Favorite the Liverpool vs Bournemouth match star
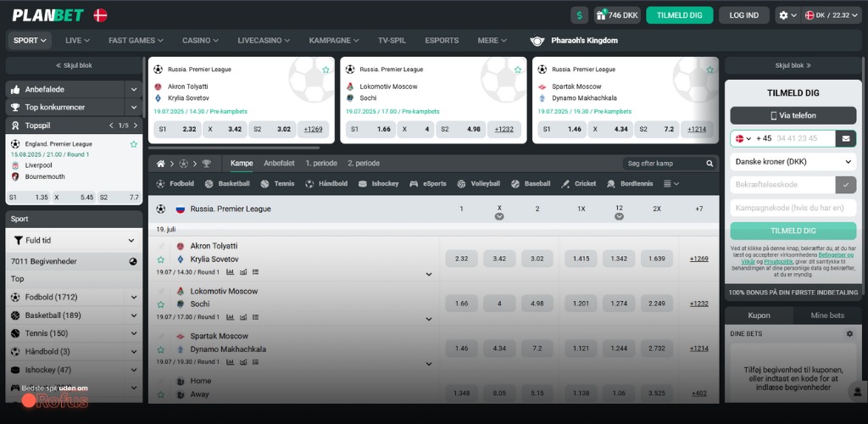This screenshot has height=424, width=868. coord(133,144)
